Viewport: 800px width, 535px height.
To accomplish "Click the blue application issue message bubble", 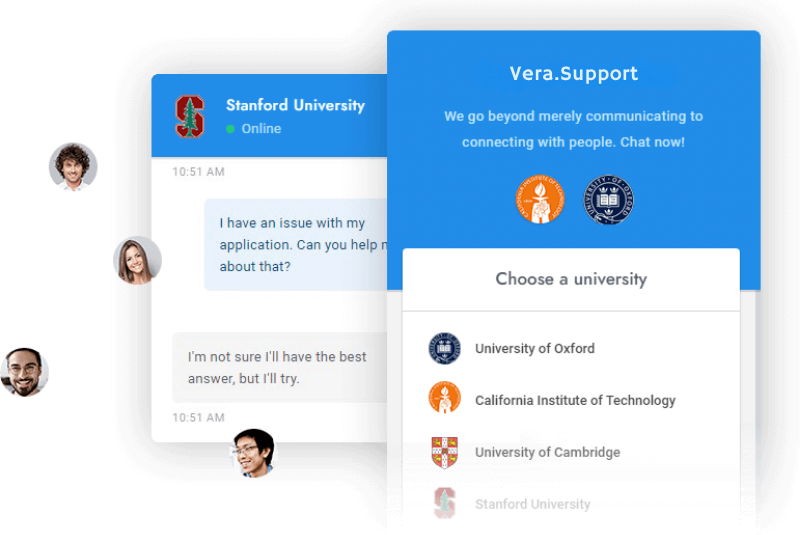I will tap(296, 245).
